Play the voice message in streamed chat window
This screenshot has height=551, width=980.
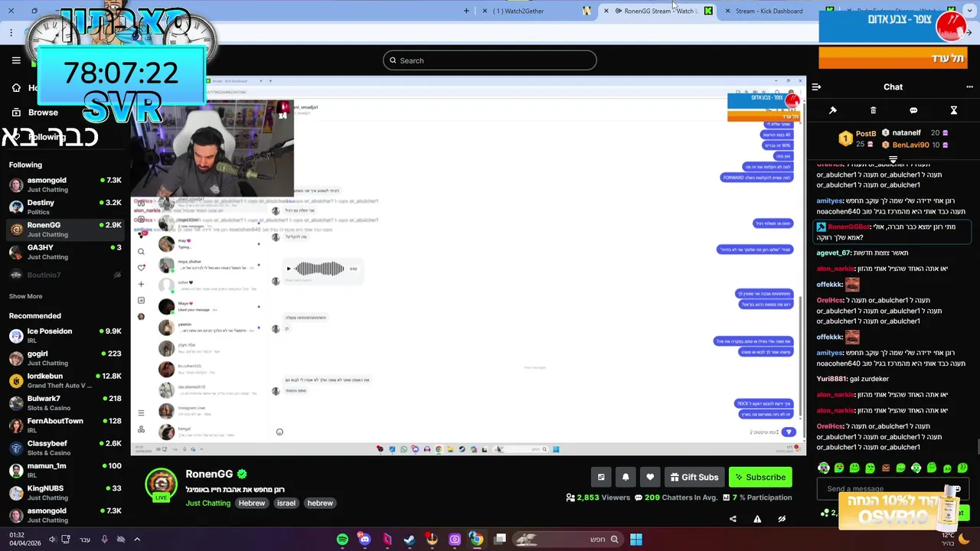(289, 269)
